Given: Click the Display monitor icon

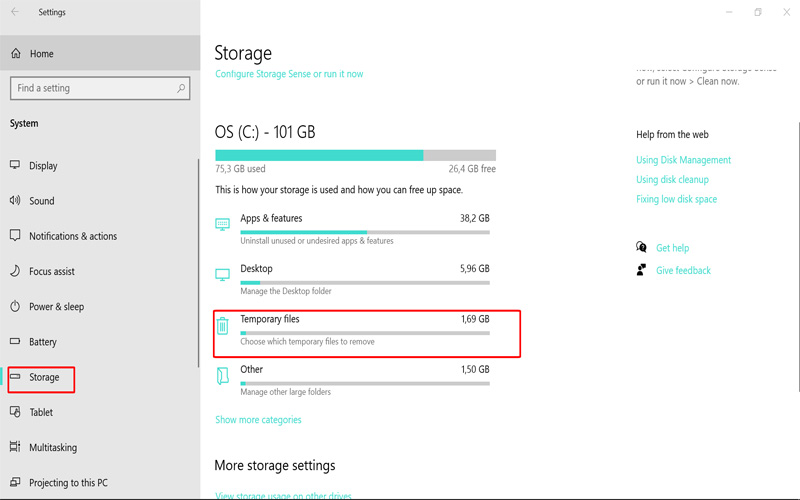Looking at the screenshot, I should point(15,165).
